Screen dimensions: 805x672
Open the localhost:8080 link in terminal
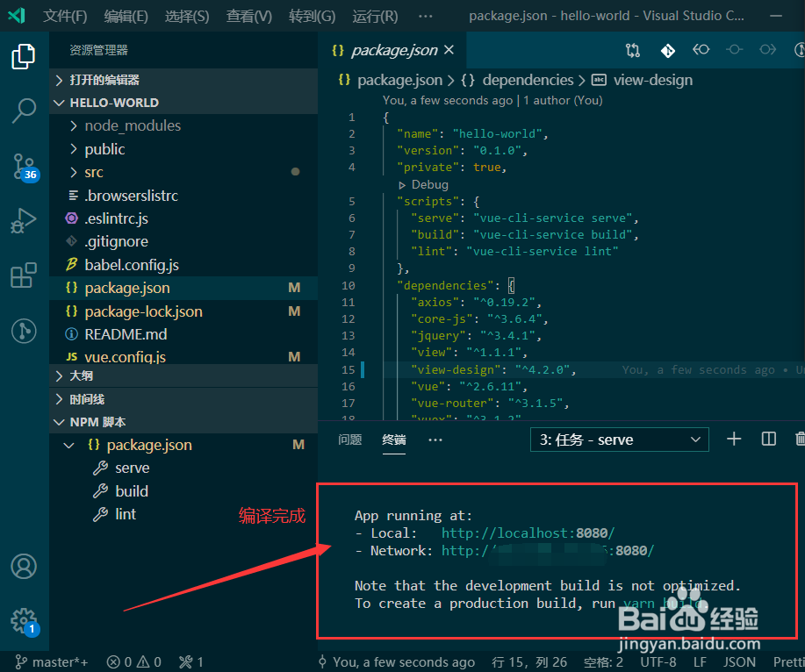pyautogui.click(x=528, y=533)
